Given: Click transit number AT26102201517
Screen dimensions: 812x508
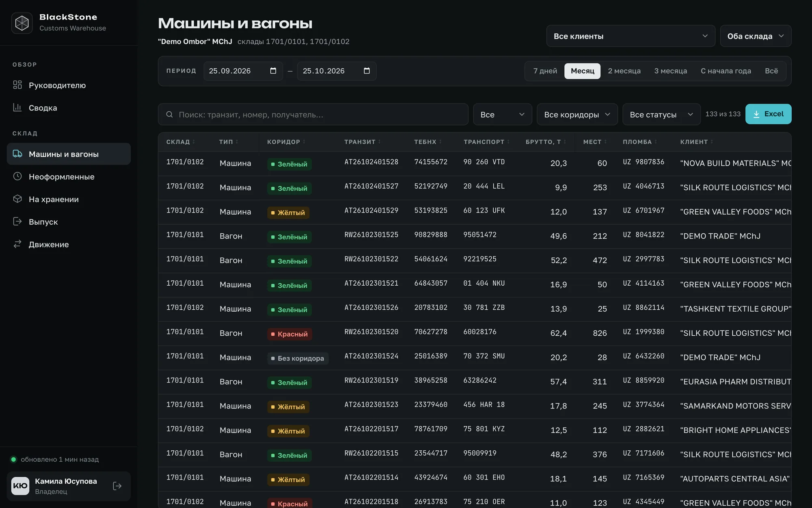Looking at the screenshot, I should (x=371, y=429).
